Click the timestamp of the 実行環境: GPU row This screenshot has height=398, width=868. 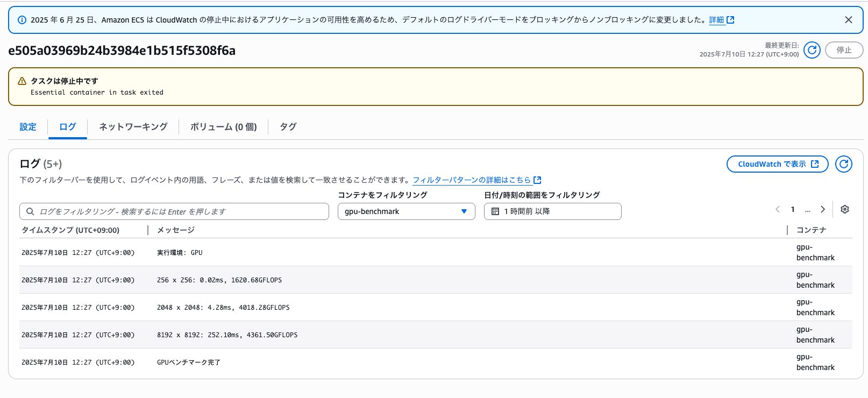pyautogui.click(x=78, y=253)
